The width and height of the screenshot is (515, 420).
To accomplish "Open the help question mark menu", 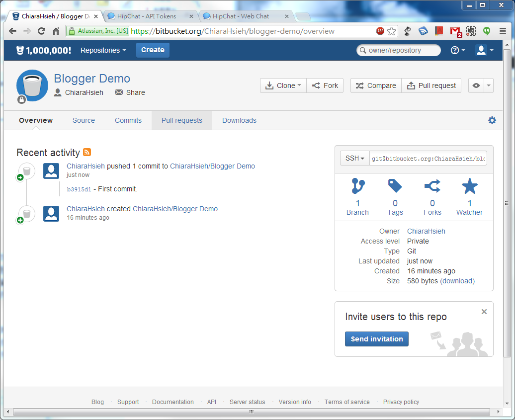I will pos(457,50).
